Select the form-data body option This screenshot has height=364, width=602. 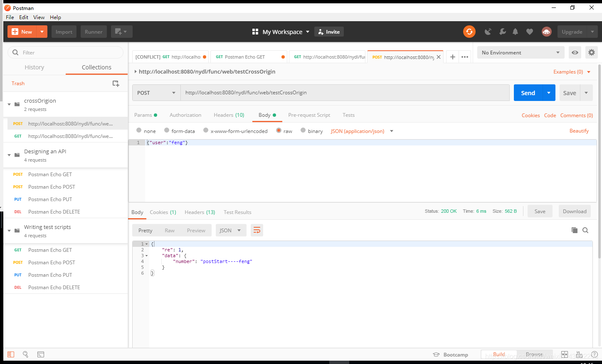tap(167, 130)
